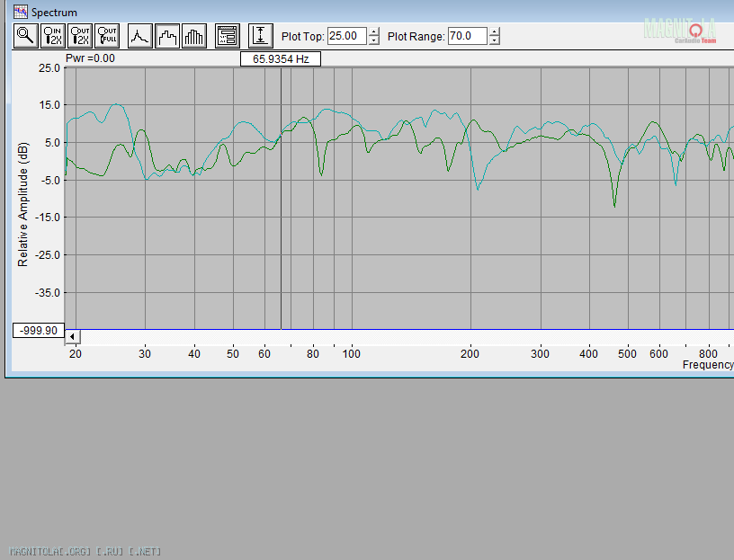Click into the Plot Range value field
Image resolution: width=734 pixels, height=560 pixels.
468,36
